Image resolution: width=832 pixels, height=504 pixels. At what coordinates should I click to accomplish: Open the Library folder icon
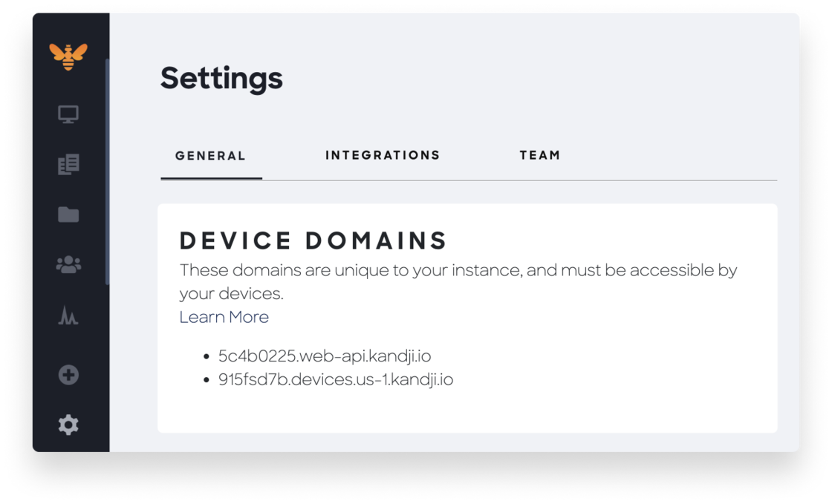(68, 215)
